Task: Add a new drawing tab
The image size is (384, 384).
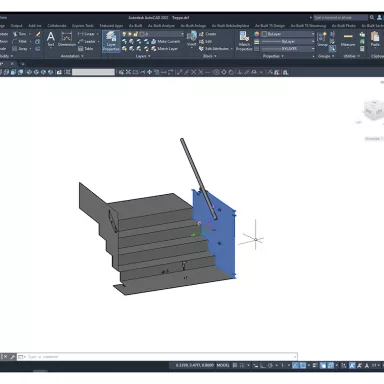Action: (x=23, y=64)
